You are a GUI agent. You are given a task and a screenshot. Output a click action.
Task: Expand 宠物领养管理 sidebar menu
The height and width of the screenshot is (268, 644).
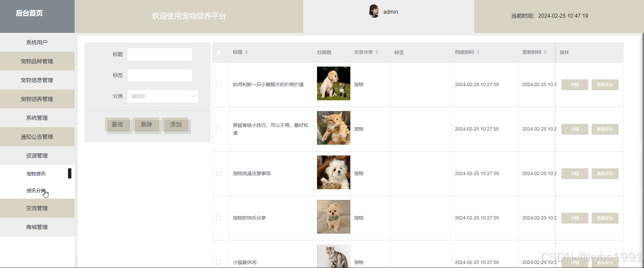(x=37, y=99)
